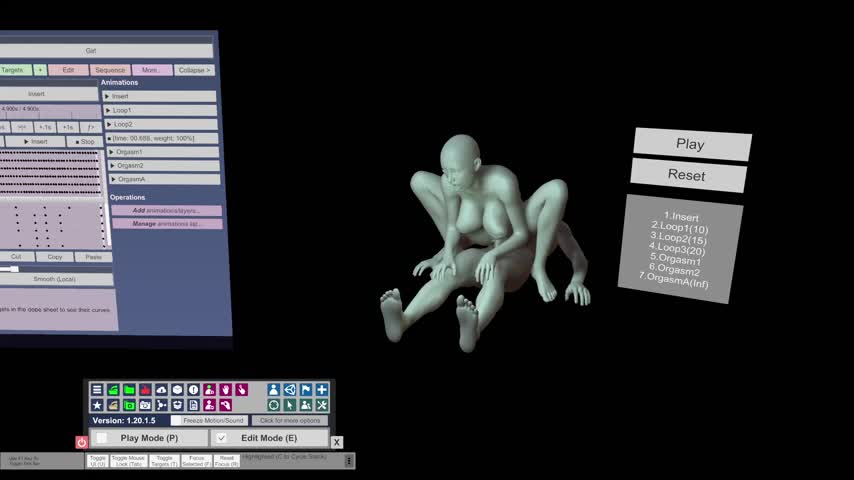Click the green open-scene icon

click(113, 390)
